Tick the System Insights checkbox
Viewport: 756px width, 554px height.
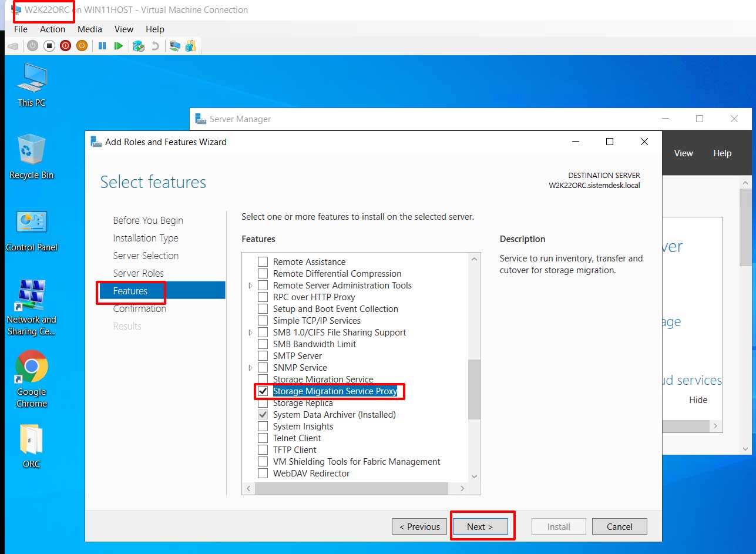pos(263,427)
